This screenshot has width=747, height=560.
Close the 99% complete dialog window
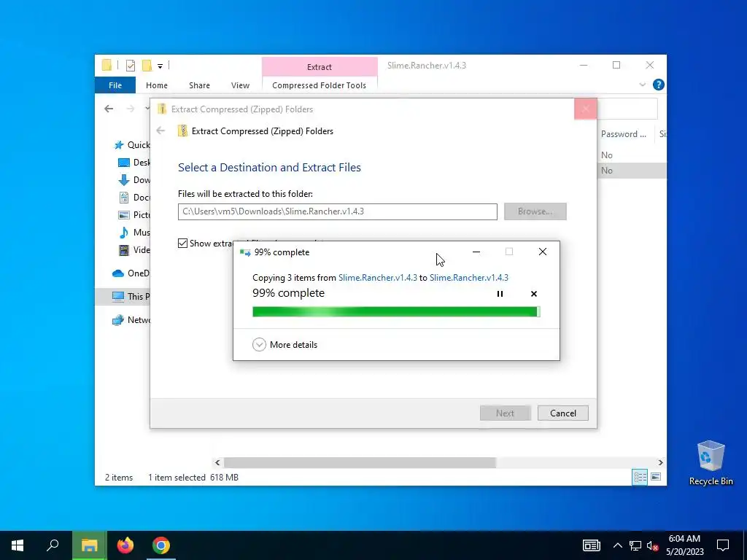[x=542, y=252]
